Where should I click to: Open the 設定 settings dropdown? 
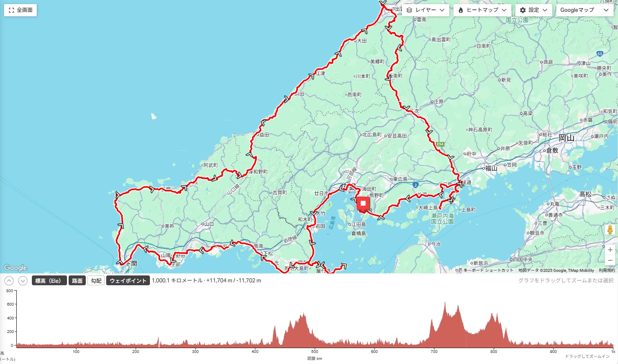click(x=533, y=10)
